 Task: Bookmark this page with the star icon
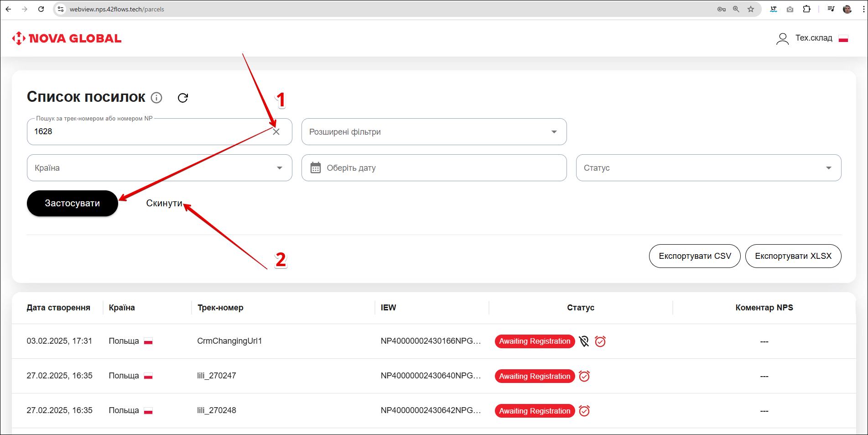[751, 9]
